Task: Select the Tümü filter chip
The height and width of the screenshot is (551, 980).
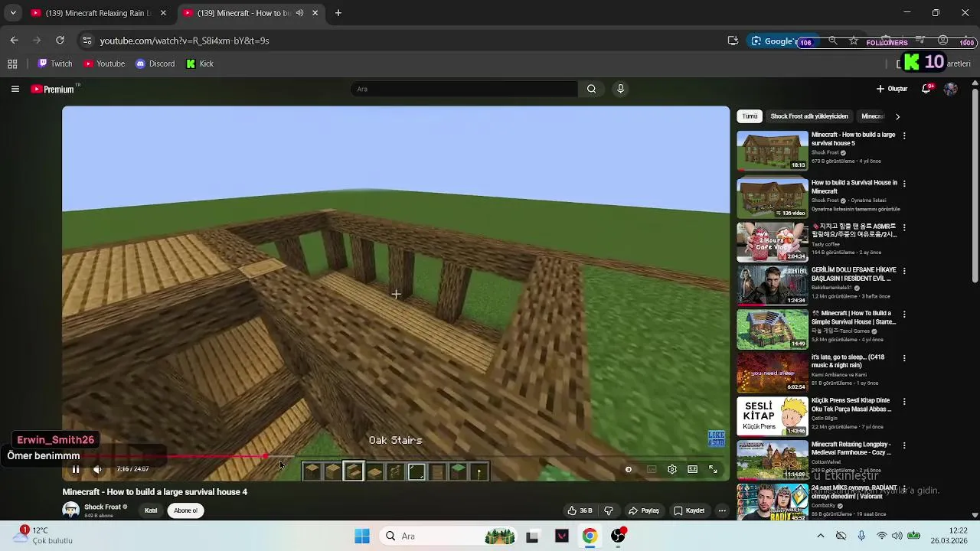Action: [x=750, y=116]
